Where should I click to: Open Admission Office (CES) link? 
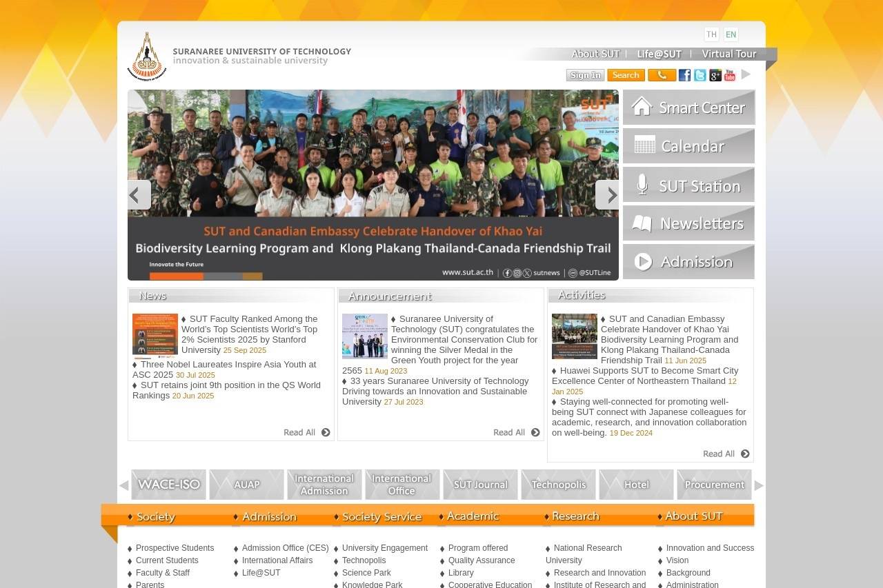coord(285,548)
